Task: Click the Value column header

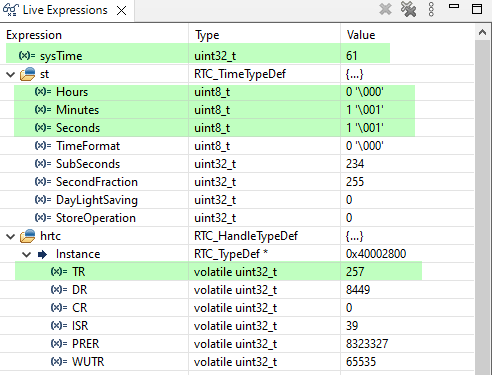Action: [361, 35]
